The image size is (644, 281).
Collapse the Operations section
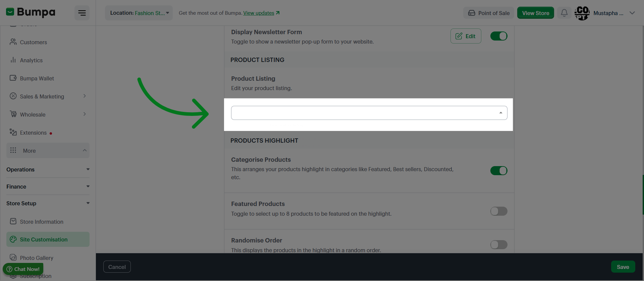coord(48,169)
